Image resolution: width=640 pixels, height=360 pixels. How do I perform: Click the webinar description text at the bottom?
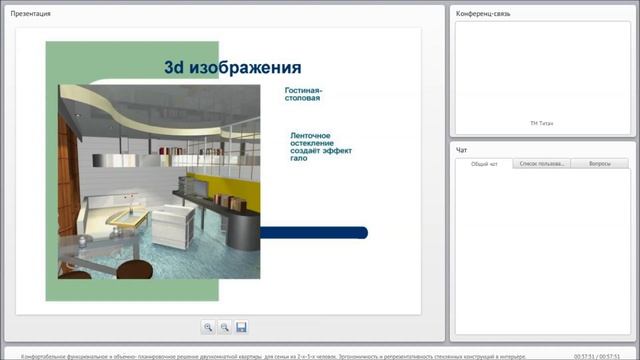273,357
